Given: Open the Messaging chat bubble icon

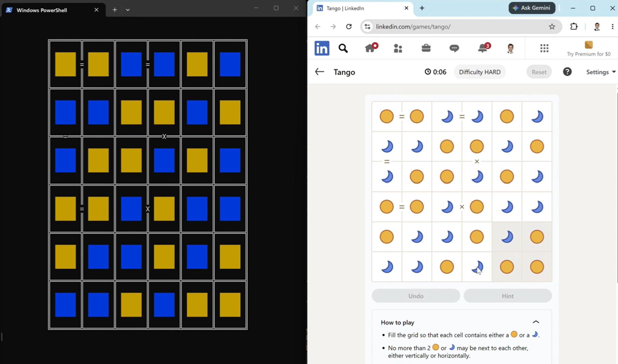Looking at the screenshot, I should [x=454, y=48].
